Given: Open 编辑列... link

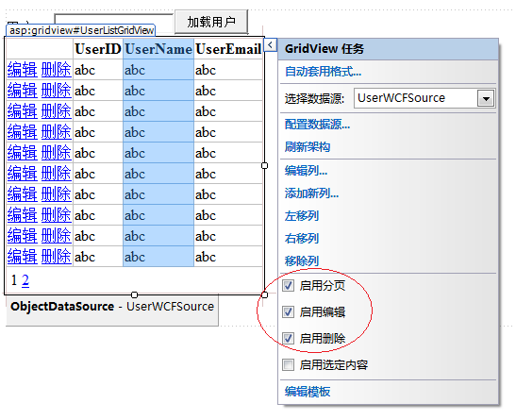Looking at the screenshot, I should click(x=306, y=171).
